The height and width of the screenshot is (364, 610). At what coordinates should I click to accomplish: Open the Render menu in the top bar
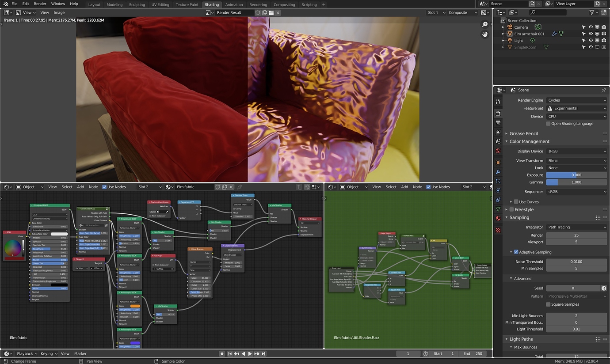tap(40, 4)
